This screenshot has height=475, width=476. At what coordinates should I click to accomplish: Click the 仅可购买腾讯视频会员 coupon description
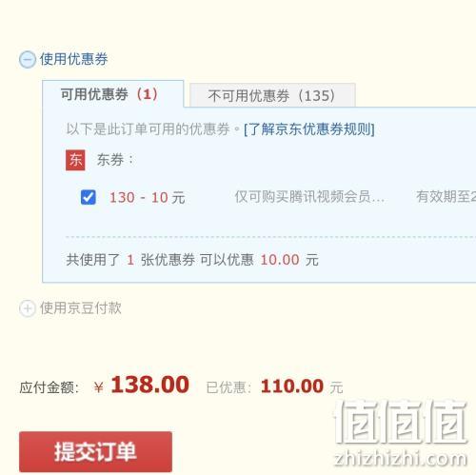click(309, 197)
